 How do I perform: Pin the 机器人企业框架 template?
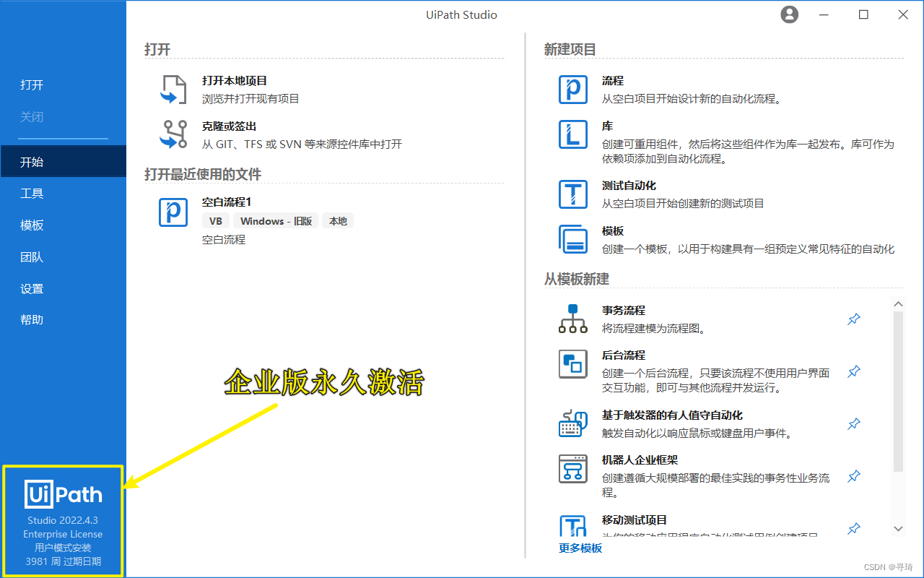tap(854, 476)
